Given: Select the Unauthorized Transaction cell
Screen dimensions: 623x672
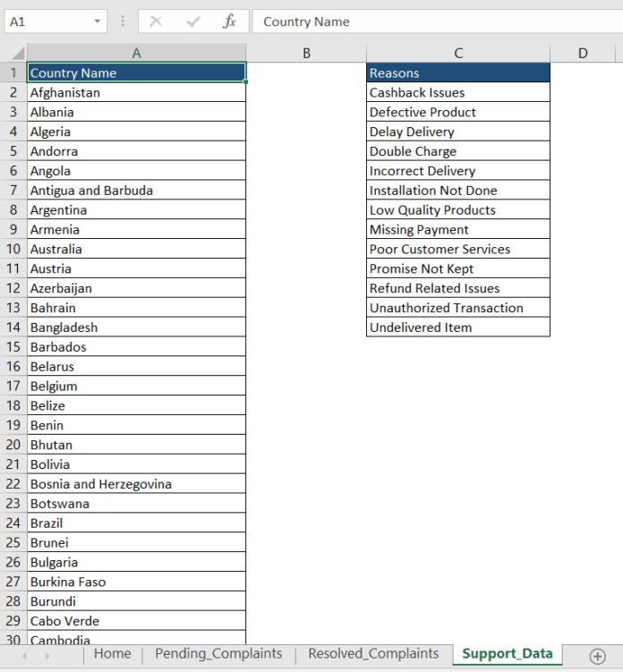Looking at the screenshot, I should coord(457,308).
